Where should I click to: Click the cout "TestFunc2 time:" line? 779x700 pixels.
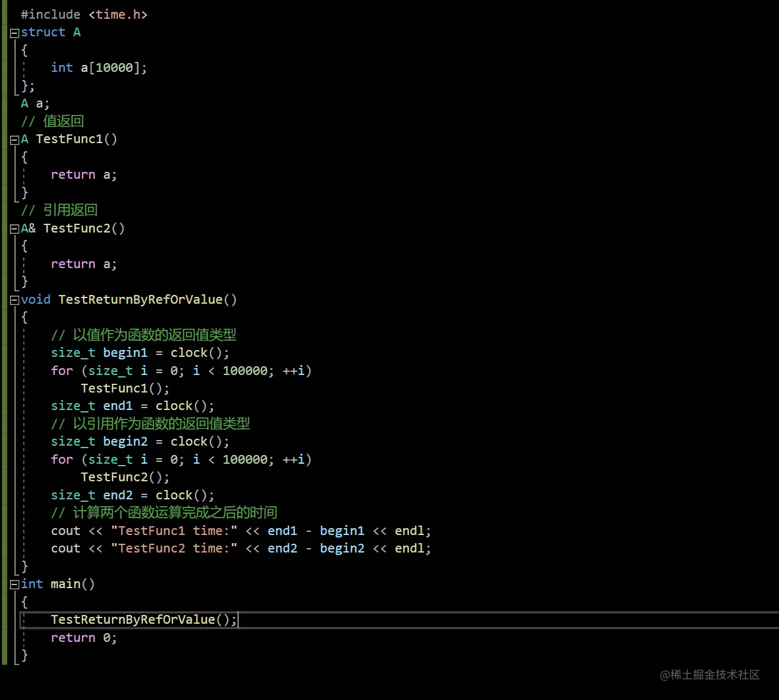tap(241, 548)
